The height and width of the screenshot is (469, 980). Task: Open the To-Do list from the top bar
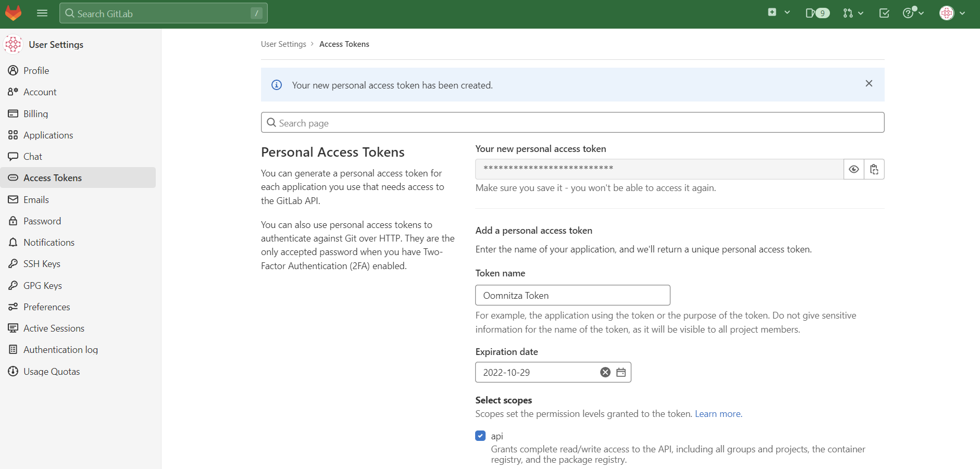884,13
